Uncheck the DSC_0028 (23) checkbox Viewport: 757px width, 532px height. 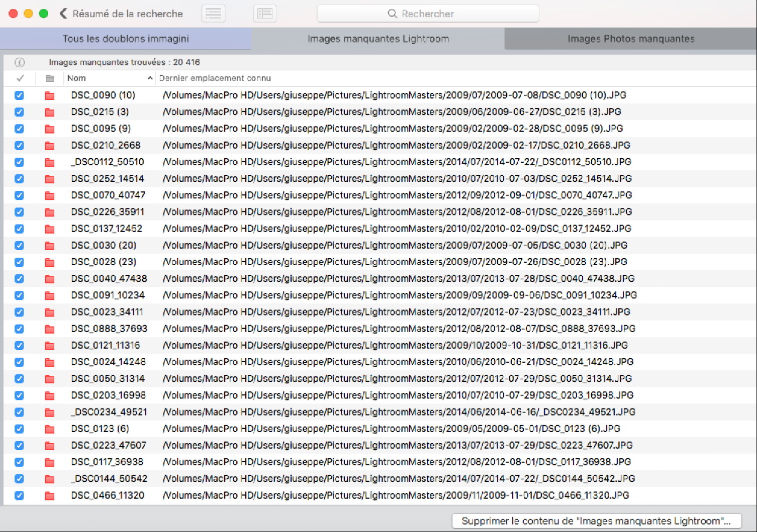point(19,262)
